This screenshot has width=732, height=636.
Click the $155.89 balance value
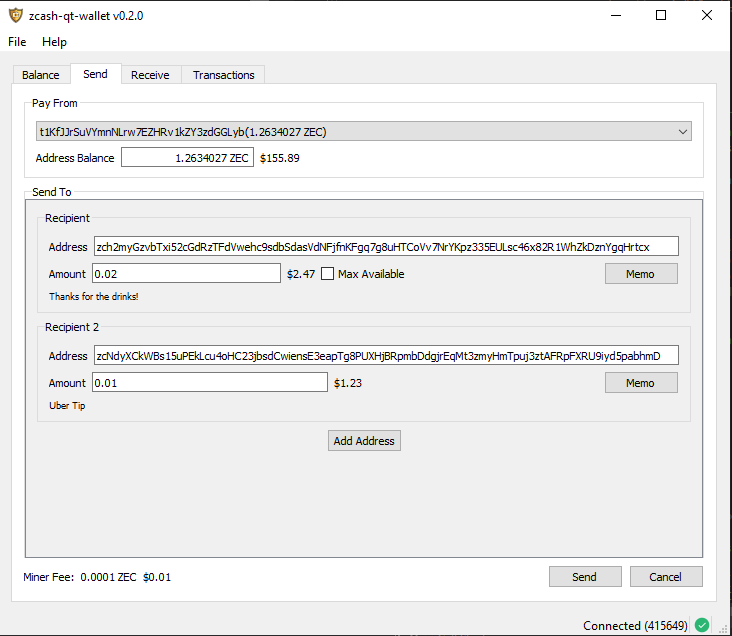pyautogui.click(x=280, y=158)
